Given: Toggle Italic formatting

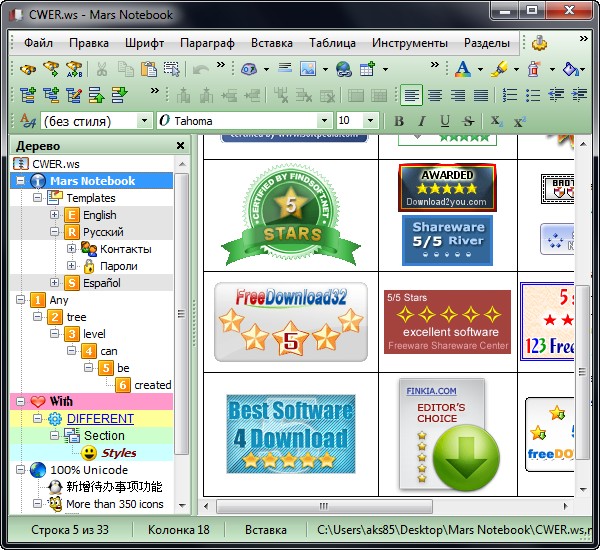Looking at the screenshot, I should [422, 121].
